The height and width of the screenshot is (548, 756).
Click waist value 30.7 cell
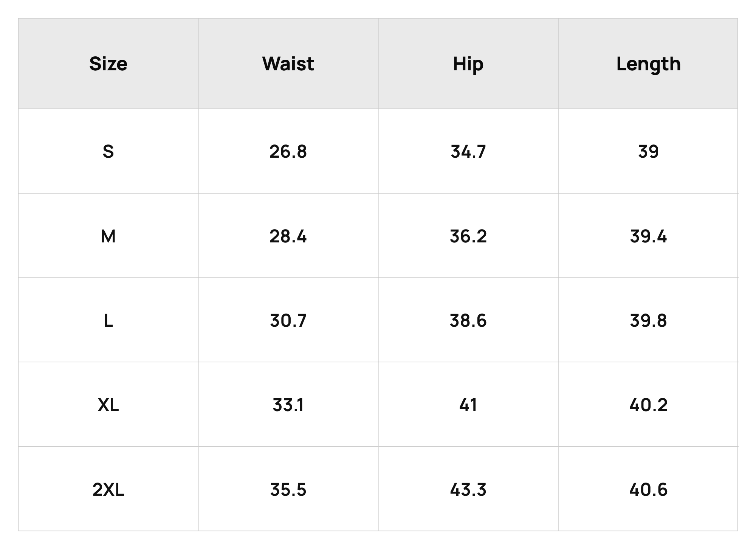[x=288, y=320]
